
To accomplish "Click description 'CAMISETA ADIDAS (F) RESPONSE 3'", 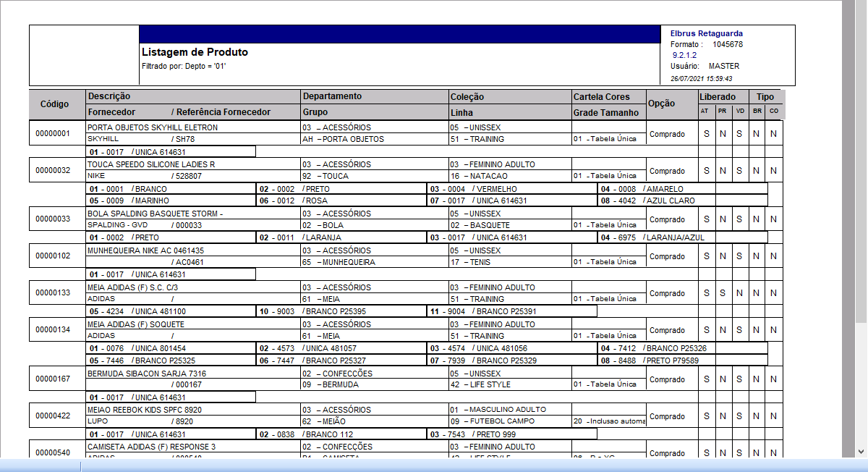I will 151,447.
